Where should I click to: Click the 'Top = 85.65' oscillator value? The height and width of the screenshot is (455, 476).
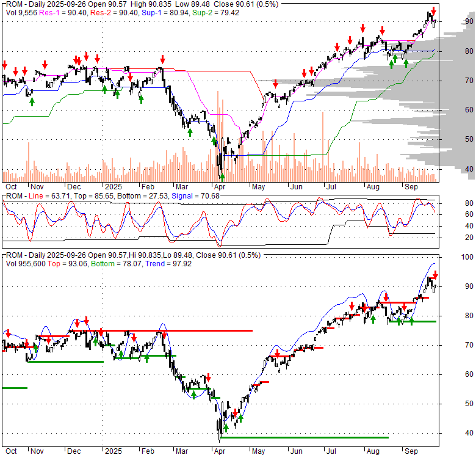93,196
